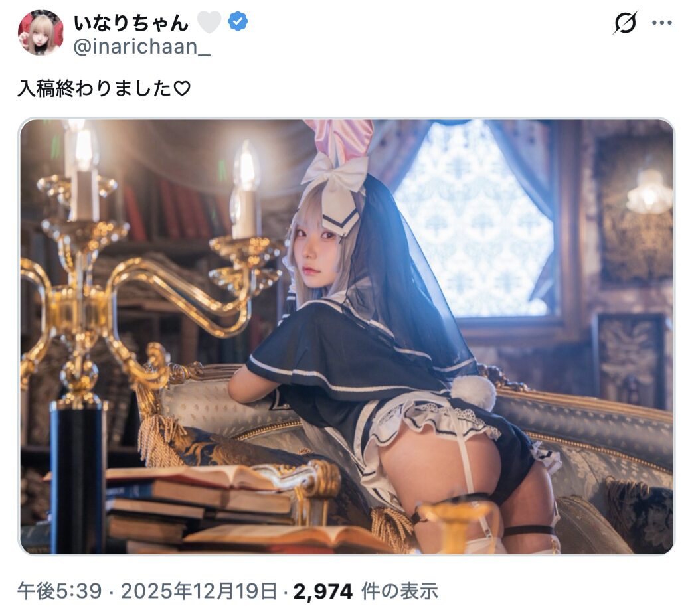Image resolution: width=692 pixels, height=616 pixels.
Task: Open the いなりちゃん display name
Action: 131,23
